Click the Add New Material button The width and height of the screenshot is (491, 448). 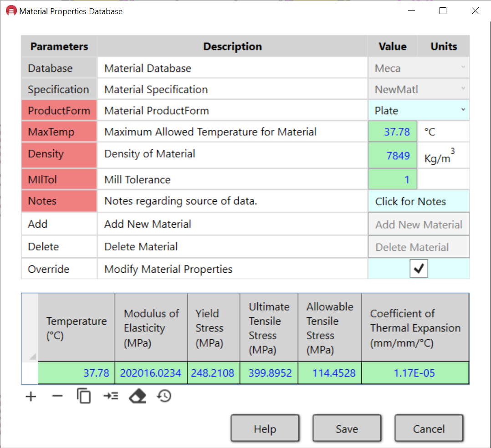[x=419, y=224]
